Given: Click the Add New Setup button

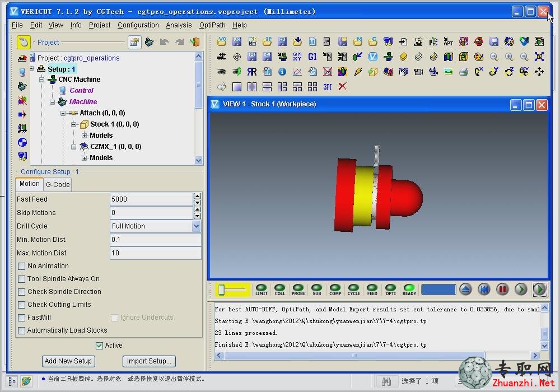Looking at the screenshot, I should (68, 361).
